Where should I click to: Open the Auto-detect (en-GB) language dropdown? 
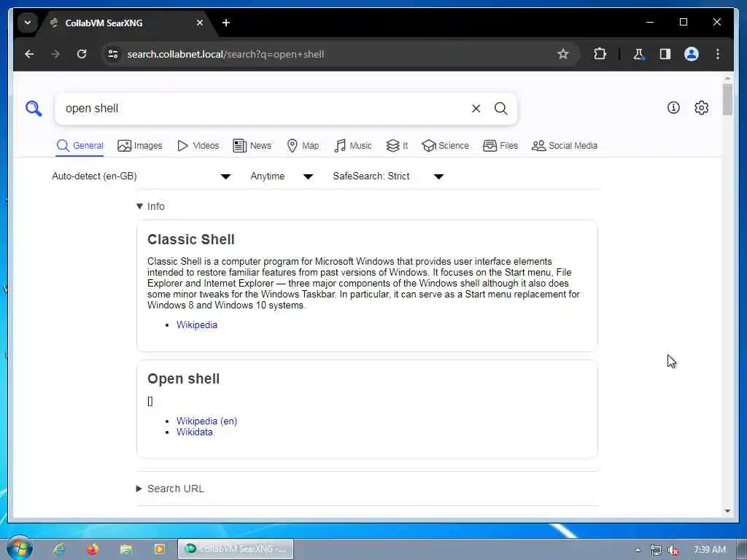tap(142, 176)
